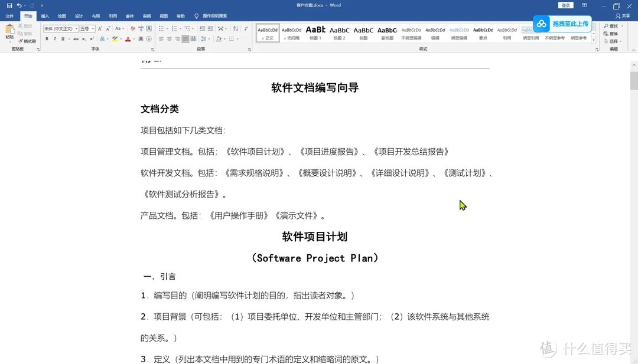Show paragraph marks icon

[246, 28]
